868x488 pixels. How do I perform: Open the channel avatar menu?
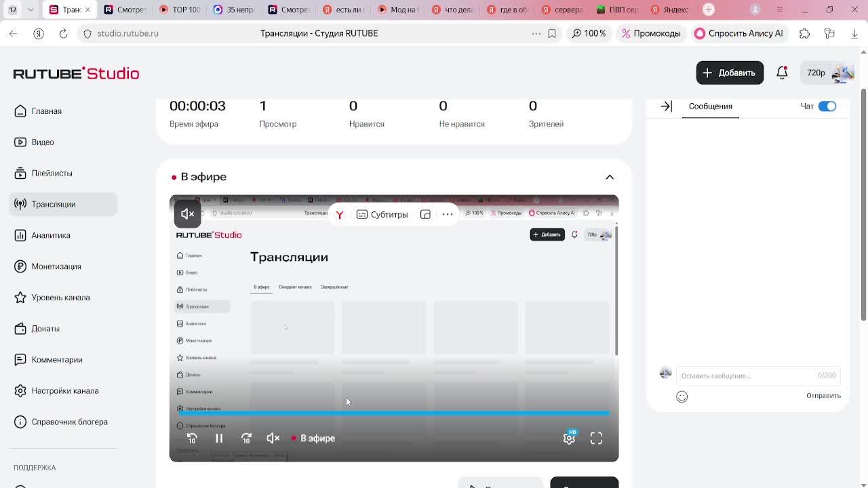click(x=843, y=73)
